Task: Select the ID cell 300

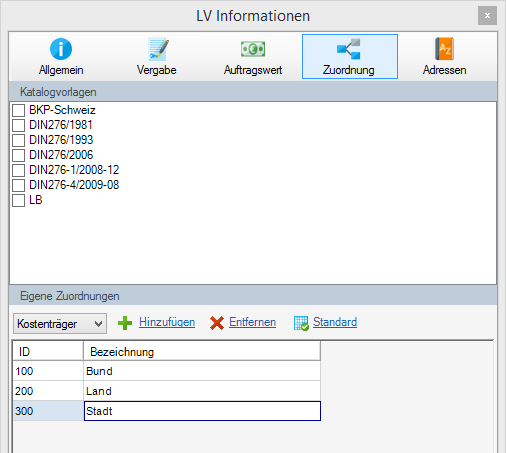Action: [48, 411]
